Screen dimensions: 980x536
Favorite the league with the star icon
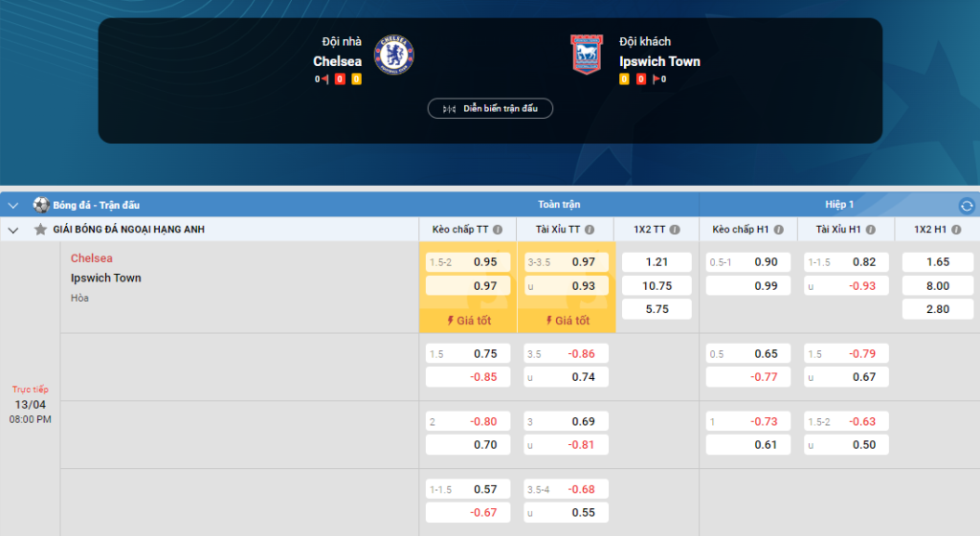(40, 230)
